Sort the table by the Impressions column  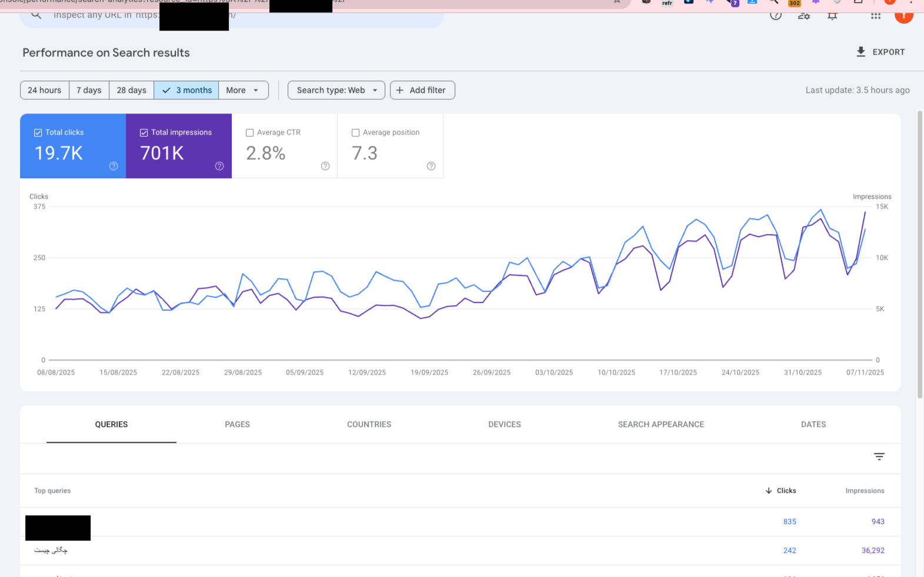pos(865,491)
